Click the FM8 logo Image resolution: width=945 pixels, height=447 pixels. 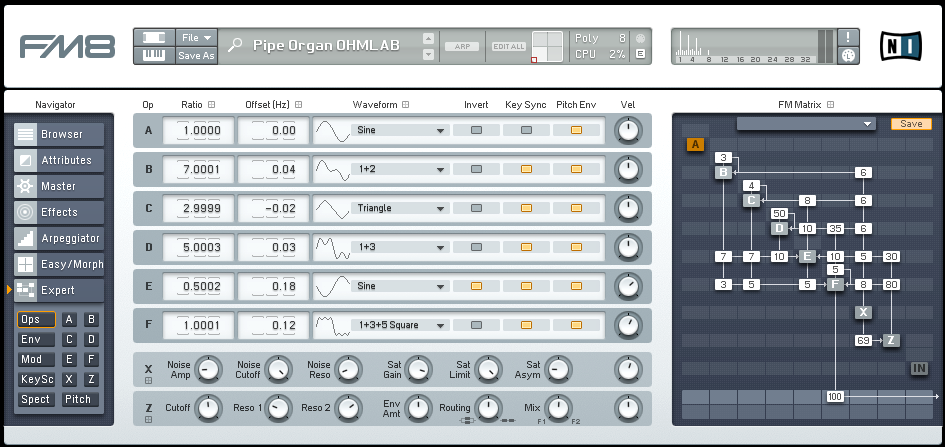pos(68,46)
